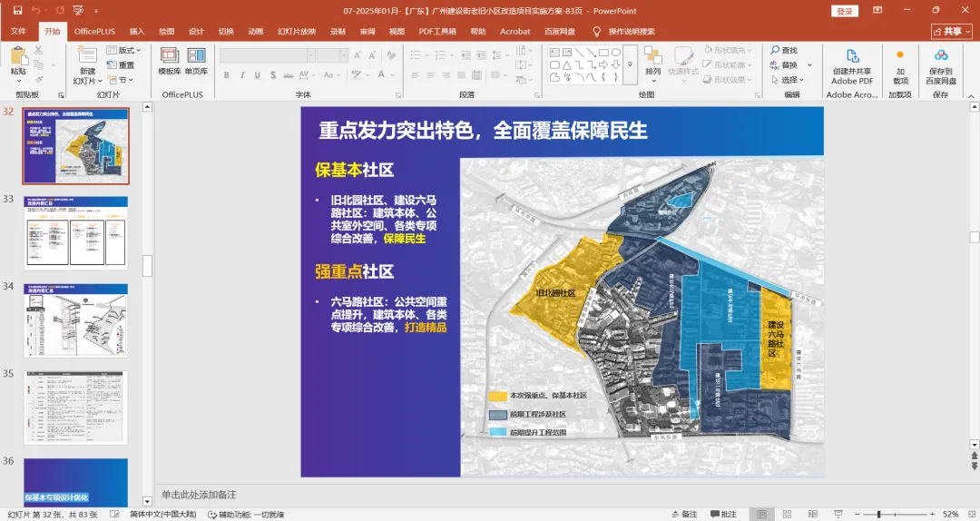Open the font size dropdown
The height and width of the screenshot is (521, 980).
click(x=344, y=55)
